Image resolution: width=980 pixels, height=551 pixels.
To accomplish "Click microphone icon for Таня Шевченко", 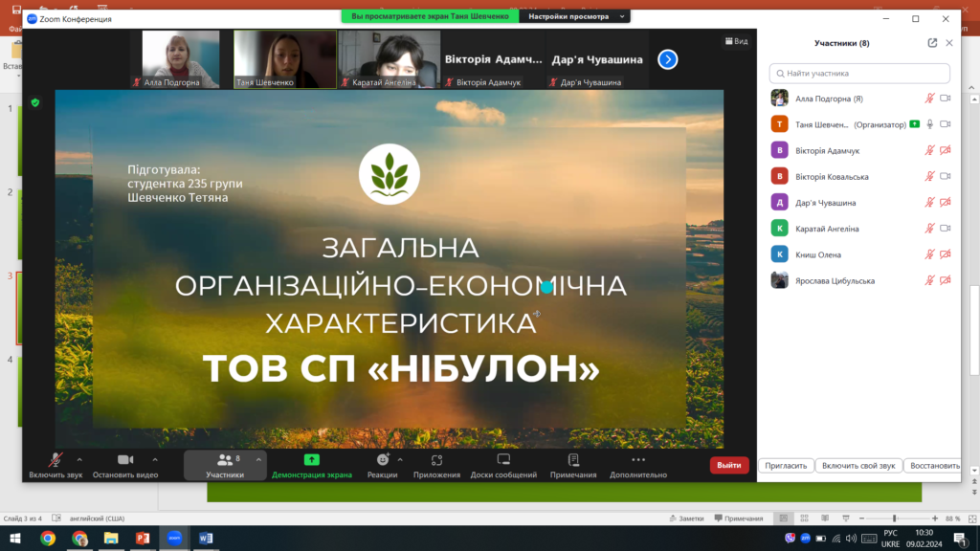I will pos(929,124).
